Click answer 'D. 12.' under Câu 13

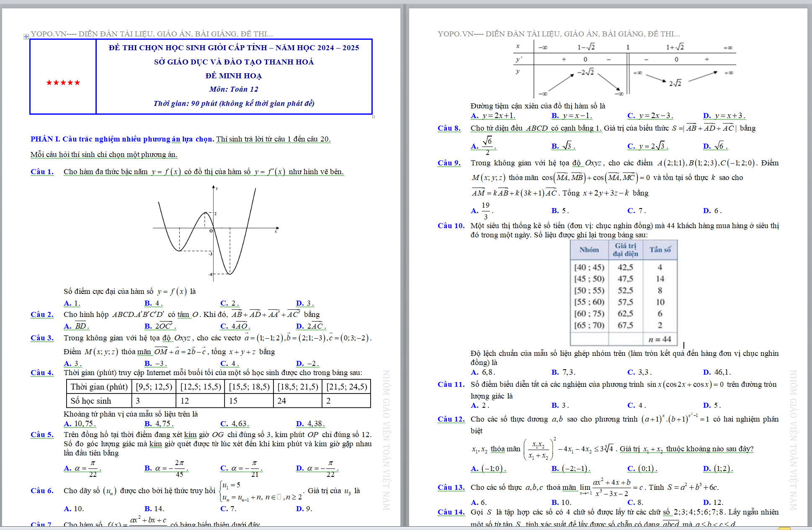pyautogui.click(x=713, y=502)
